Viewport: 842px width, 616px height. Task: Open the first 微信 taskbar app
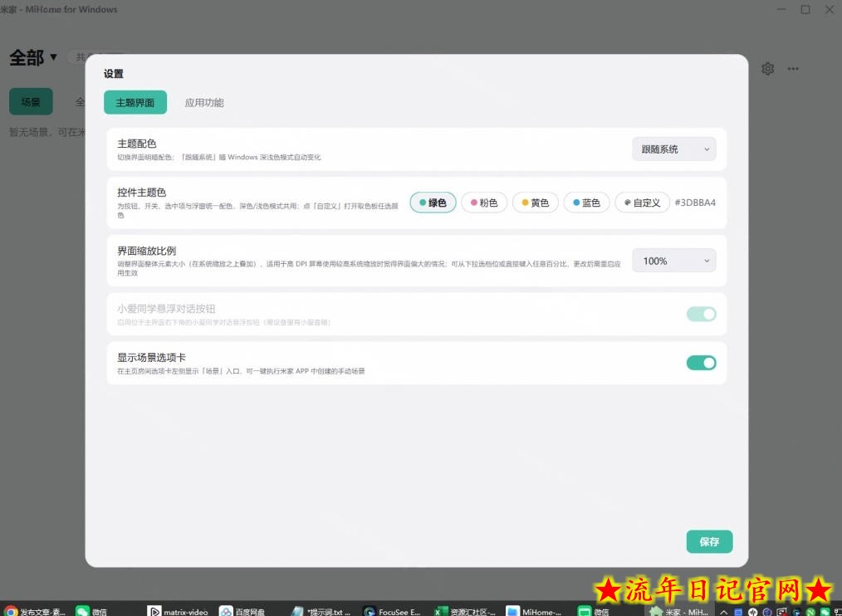point(91,611)
